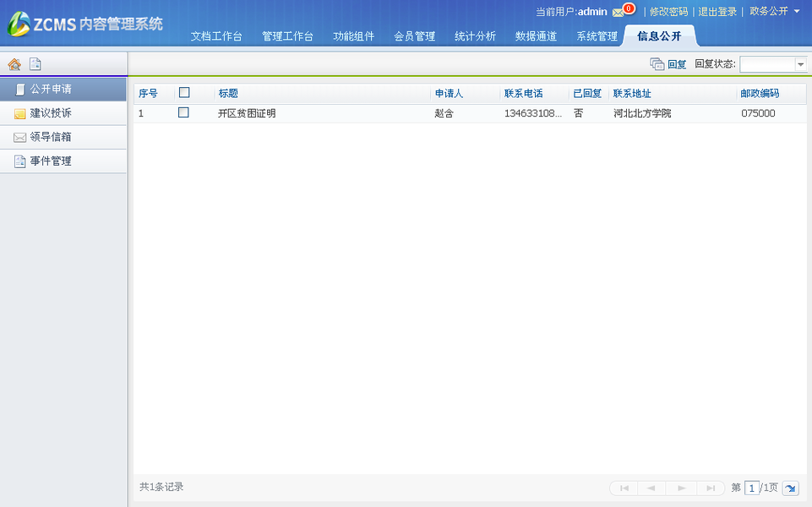The width and height of the screenshot is (812, 507).
Task: Check the select-all checkbox in table header
Action: coord(183,92)
